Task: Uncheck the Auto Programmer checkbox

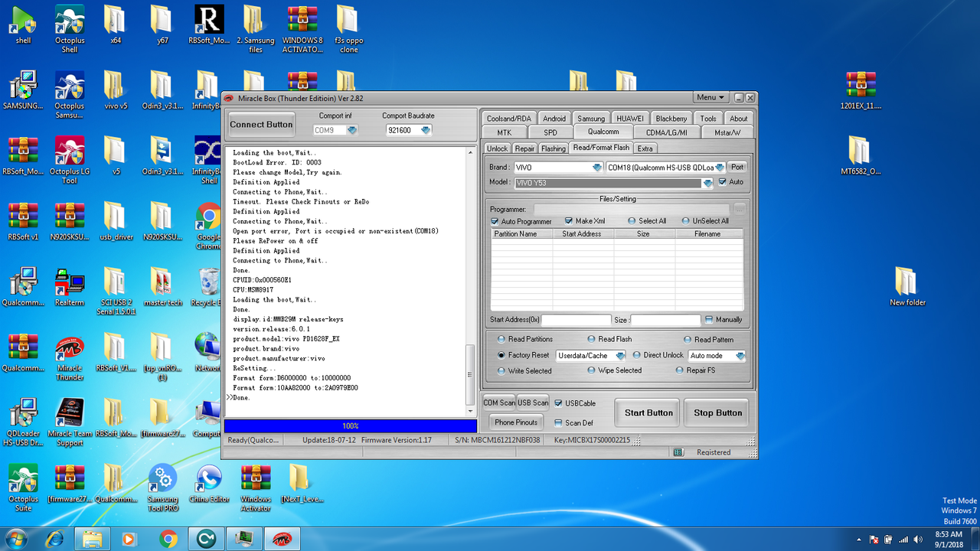Action: pyautogui.click(x=495, y=221)
